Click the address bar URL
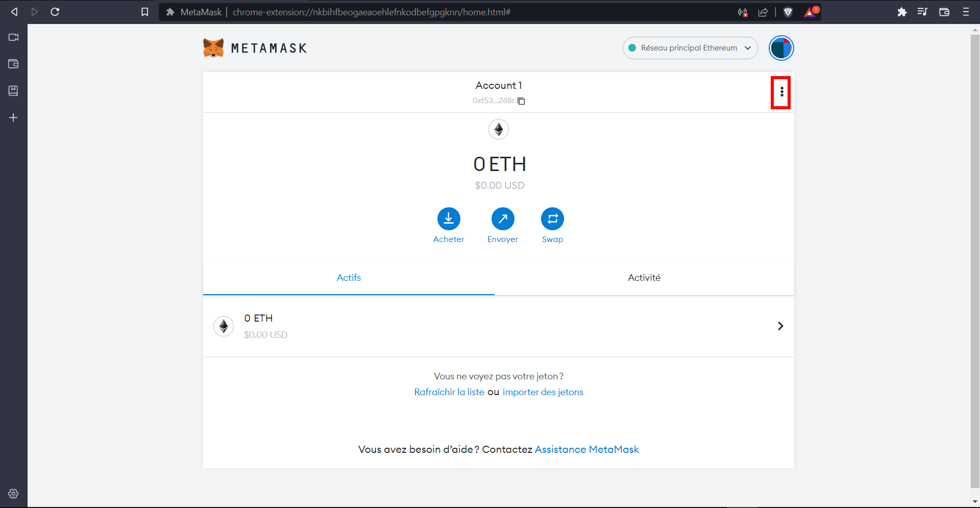Image resolution: width=980 pixels, height=508 pixels. 372,12
